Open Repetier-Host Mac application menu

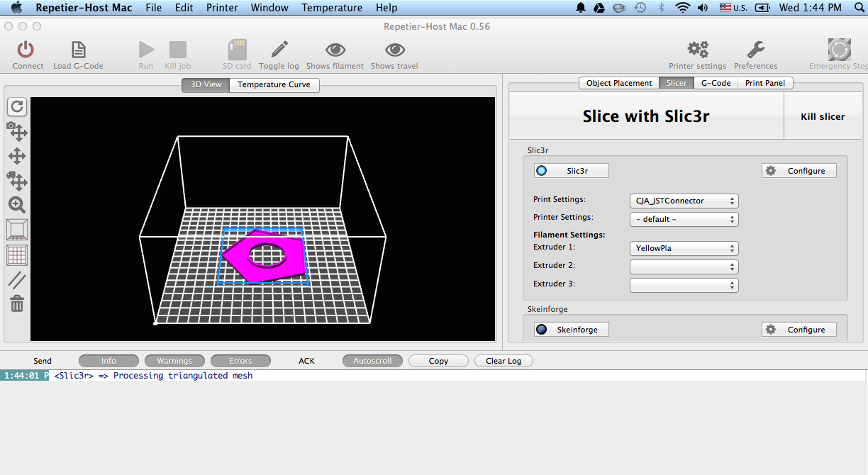[84, 8]
